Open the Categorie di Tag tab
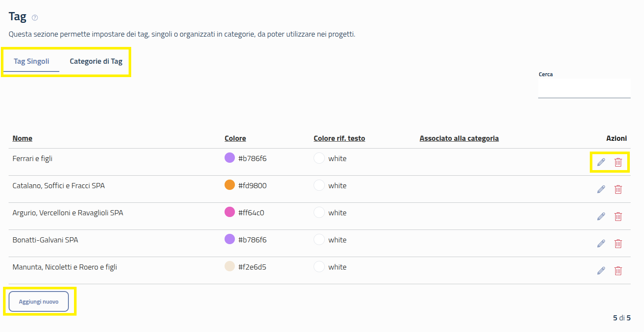644x332 pixels. (96, 61)
